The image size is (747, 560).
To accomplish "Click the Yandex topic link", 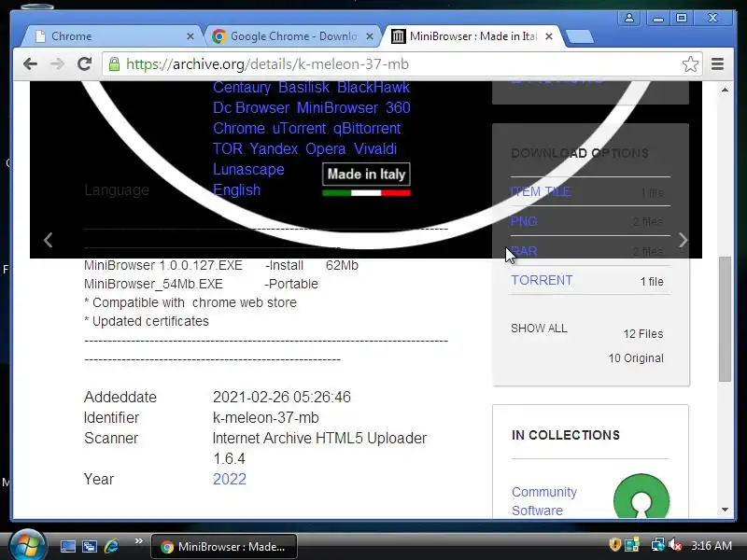I will tap(274, 148).
